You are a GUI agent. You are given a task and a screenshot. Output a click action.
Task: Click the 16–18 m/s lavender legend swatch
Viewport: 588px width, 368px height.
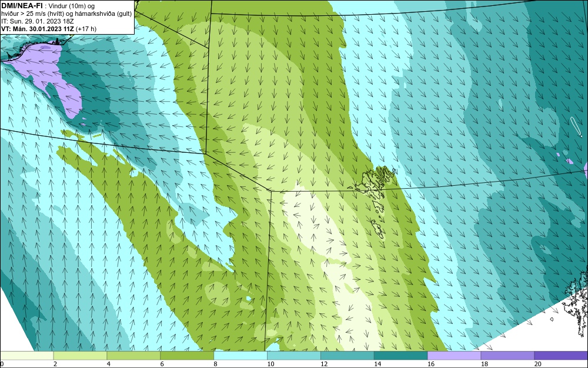pyautogui.click(x=454, y=356)
